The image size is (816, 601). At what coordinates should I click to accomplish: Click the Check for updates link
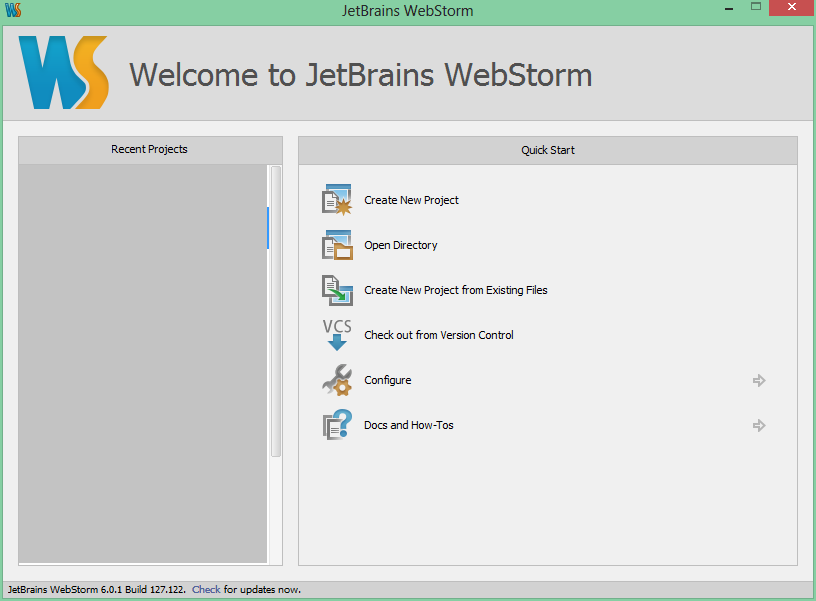pos(206,590)
